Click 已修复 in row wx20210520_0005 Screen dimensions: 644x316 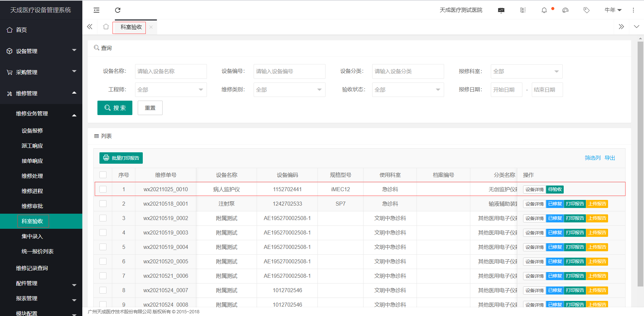tap(555, 262)
